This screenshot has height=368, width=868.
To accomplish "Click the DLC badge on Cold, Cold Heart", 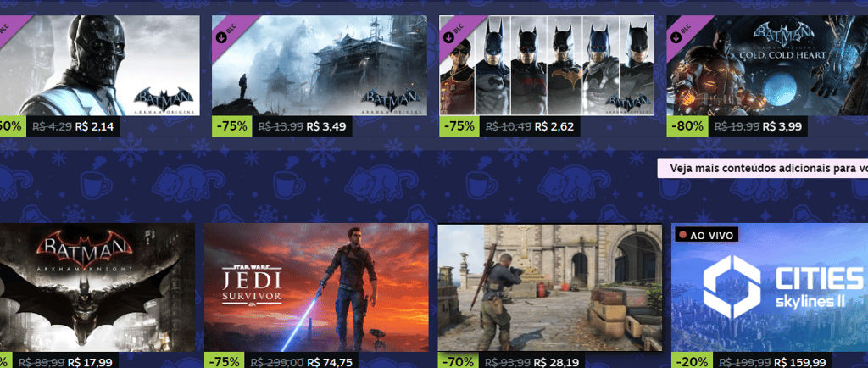I will click(682, 31).
